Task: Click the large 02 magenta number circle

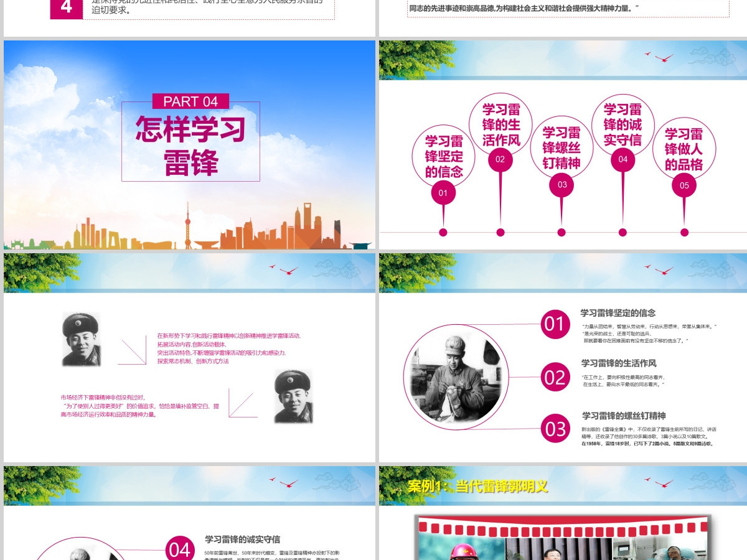Action: pyautogui.click(x=555, y=377)
